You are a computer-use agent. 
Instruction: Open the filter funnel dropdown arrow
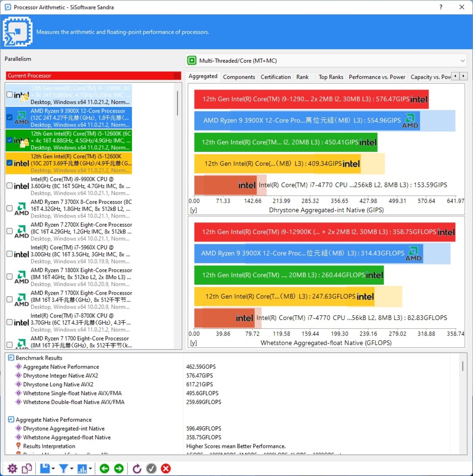[x=72, y=469]
